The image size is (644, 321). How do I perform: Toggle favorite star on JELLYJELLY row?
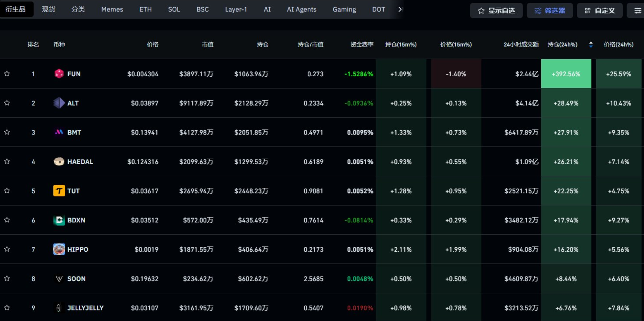pyautogui.click(x=7, y=308)
